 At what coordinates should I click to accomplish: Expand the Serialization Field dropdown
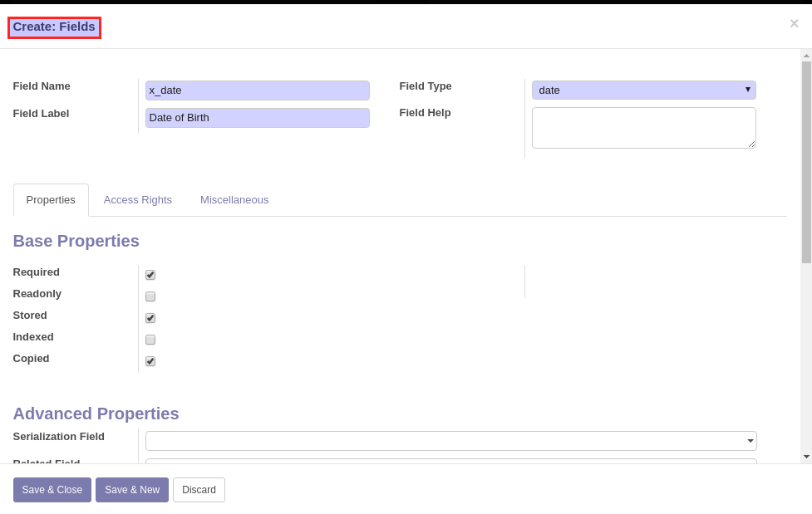[451, 441]
